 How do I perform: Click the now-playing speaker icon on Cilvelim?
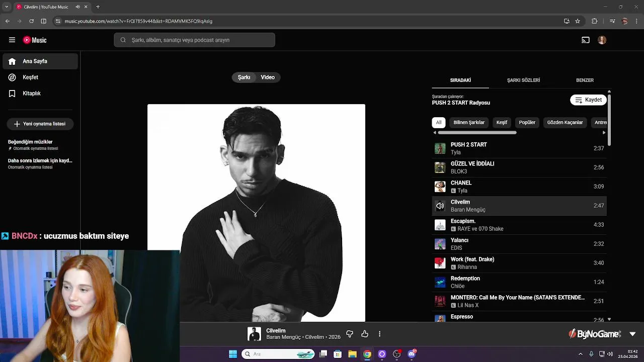tap(440, 206)
